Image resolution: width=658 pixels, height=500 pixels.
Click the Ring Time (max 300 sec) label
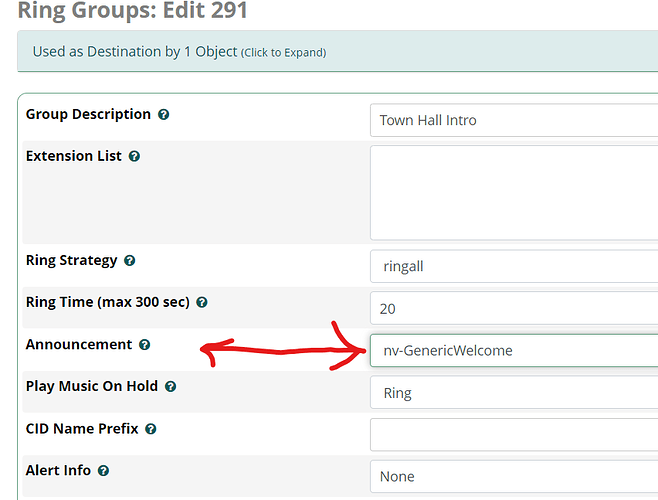coord(108,302)
